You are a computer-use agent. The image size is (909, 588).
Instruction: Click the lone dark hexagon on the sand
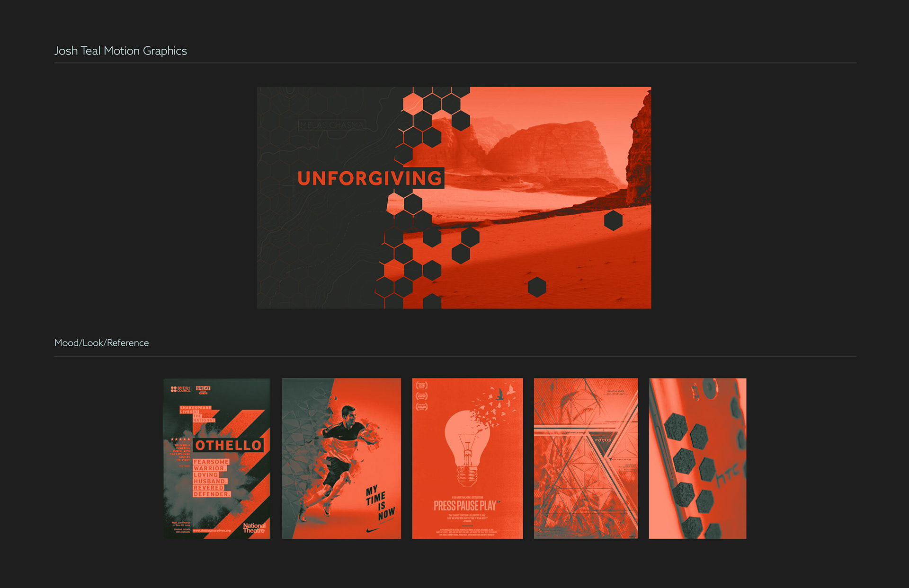537,287
